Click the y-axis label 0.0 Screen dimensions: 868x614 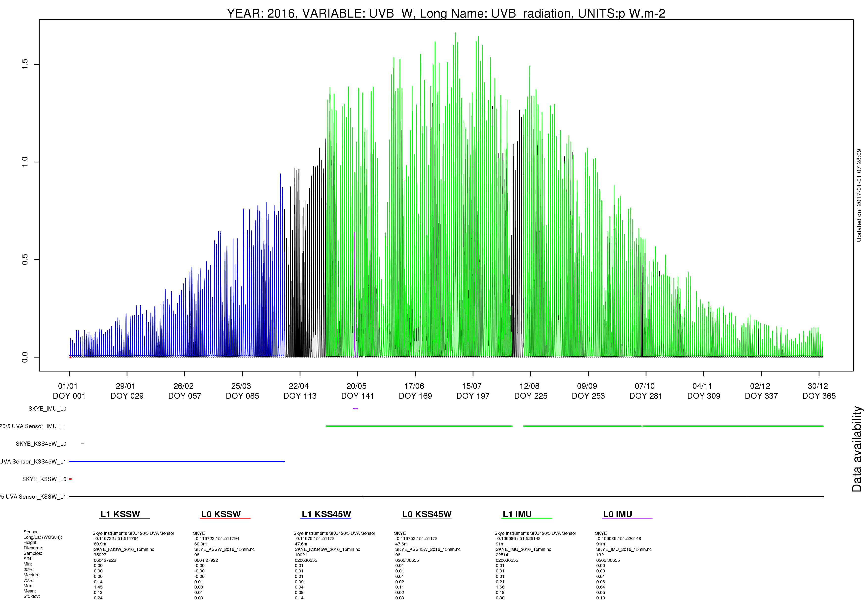coord(25,357)
